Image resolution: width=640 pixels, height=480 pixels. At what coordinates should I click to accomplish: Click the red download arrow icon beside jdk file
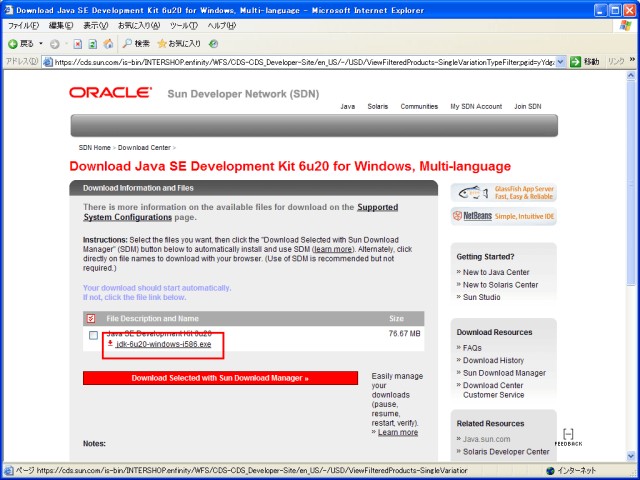click(110, 343)
